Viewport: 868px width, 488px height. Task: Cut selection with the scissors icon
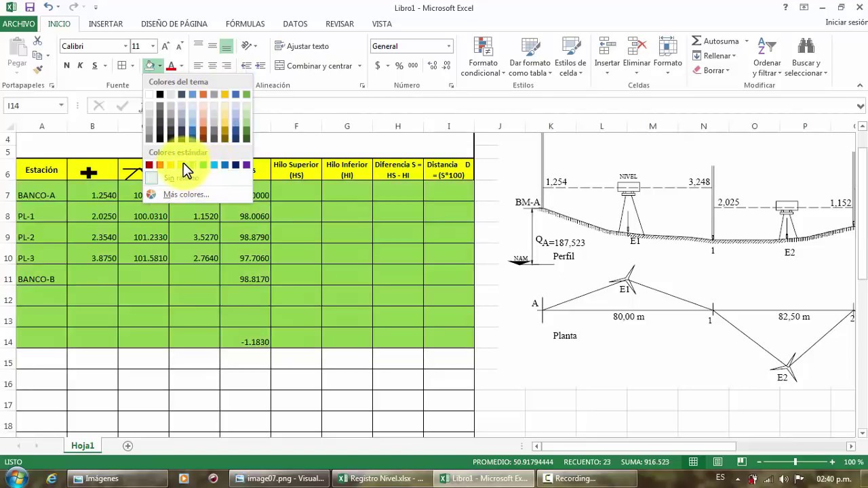click(37, 42)
